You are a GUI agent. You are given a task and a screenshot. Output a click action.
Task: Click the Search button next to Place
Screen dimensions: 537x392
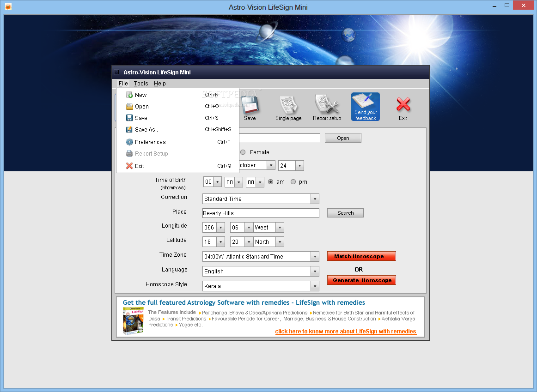(345, 213)
